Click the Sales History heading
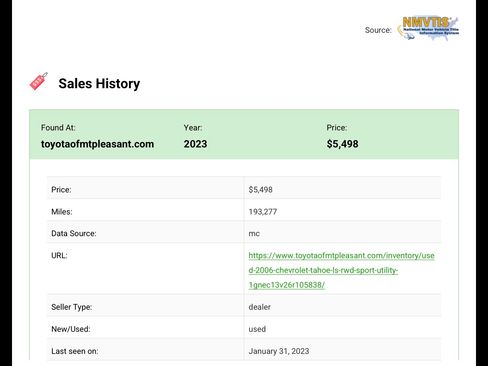Viewport: 488px width, 366px height. [x=99, y=83]
